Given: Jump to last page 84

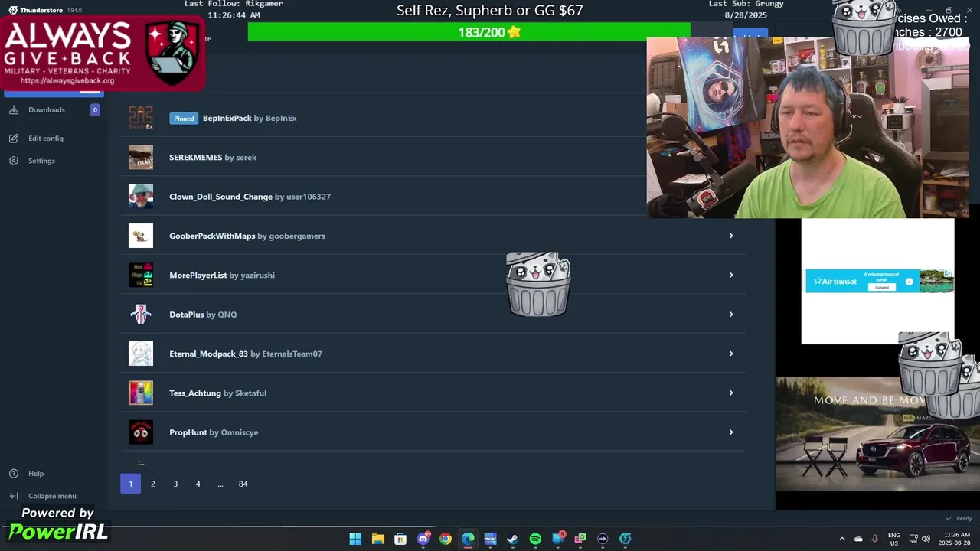Looking at the screenshot, I should pos(243,484).
